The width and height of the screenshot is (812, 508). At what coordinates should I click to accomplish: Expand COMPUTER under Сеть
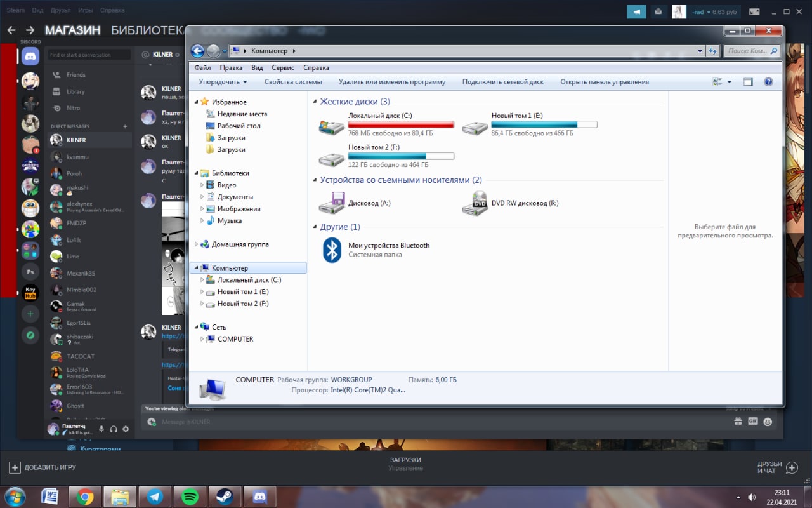(202, 339)
